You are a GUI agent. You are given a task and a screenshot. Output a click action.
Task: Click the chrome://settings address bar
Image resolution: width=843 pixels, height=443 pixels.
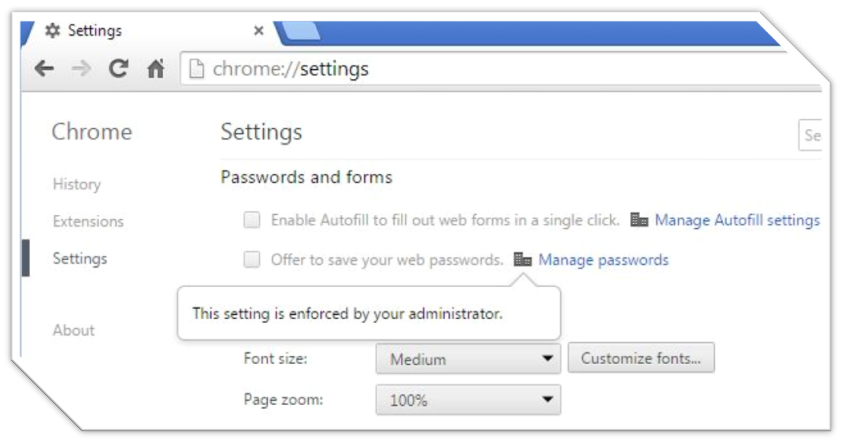(x=500, y=69)
